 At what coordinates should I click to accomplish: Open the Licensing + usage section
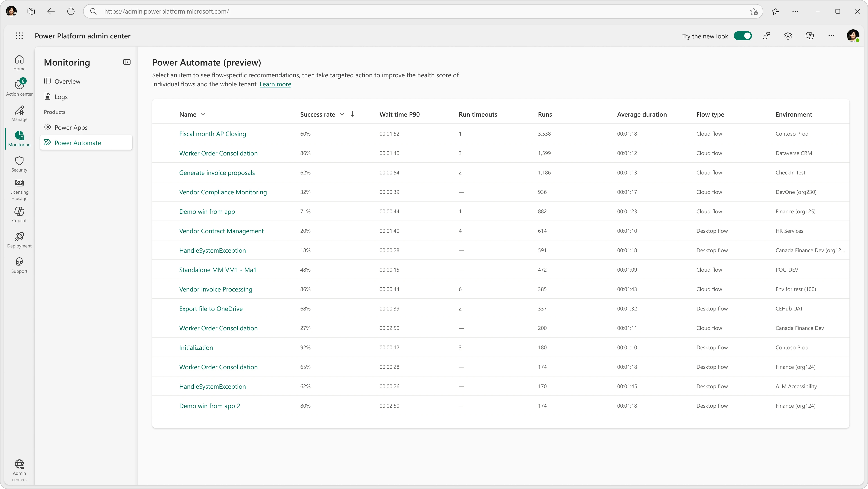coord(19,189)
